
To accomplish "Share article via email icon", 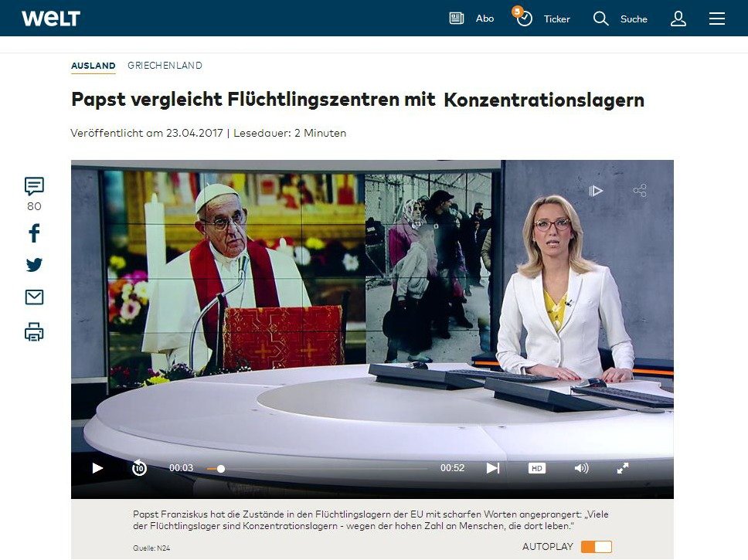I will click(x=34, y=297).
